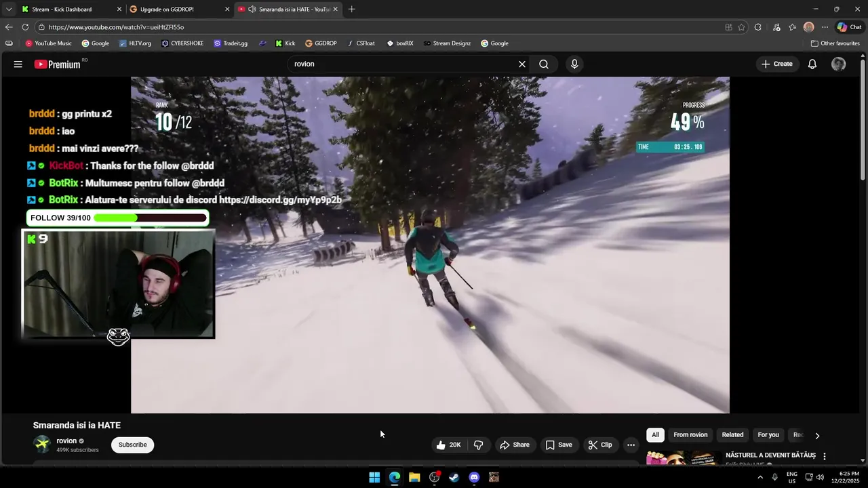Image resolution: width=868 pixels, height=488 pixels.
Task: Dislike the video with thumbs down
Action: coord(479,445)
